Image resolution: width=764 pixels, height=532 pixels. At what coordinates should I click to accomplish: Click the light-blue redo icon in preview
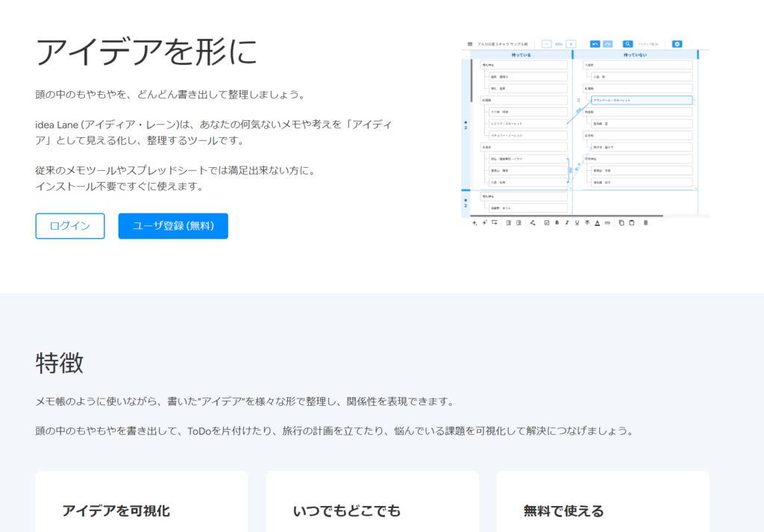607,44
